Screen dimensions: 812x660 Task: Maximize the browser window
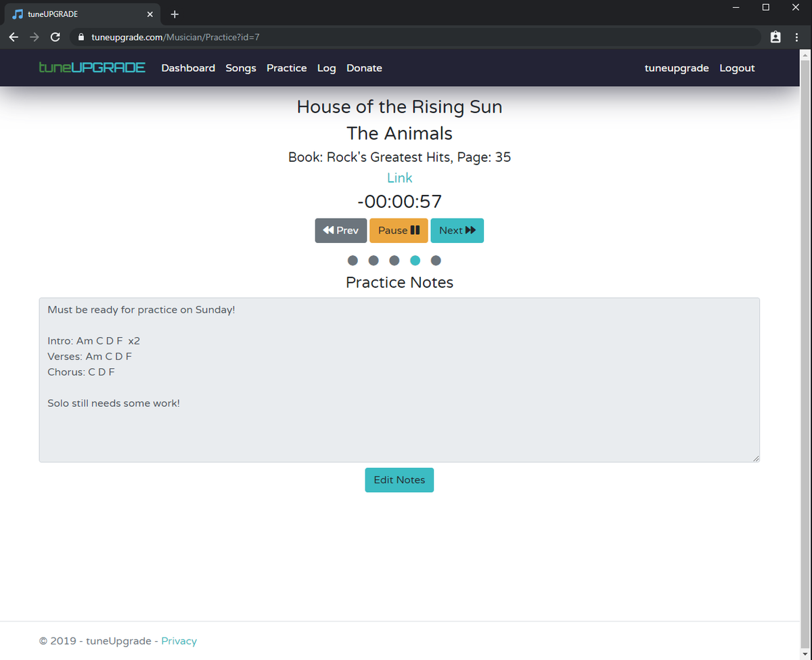coord(766,7)
